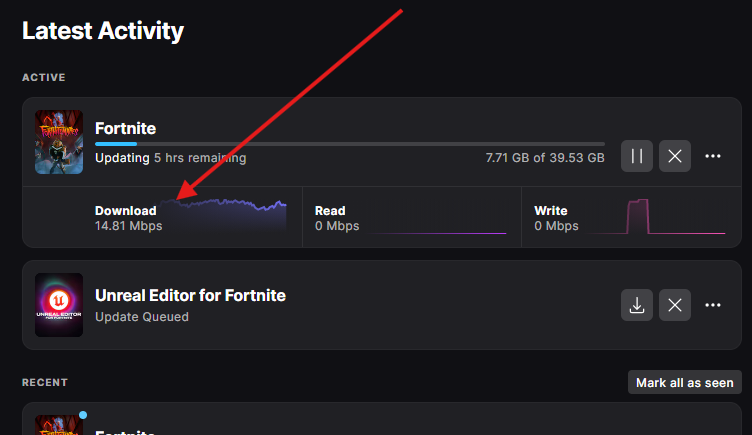Click the Write speed graph

pos(655,216)
